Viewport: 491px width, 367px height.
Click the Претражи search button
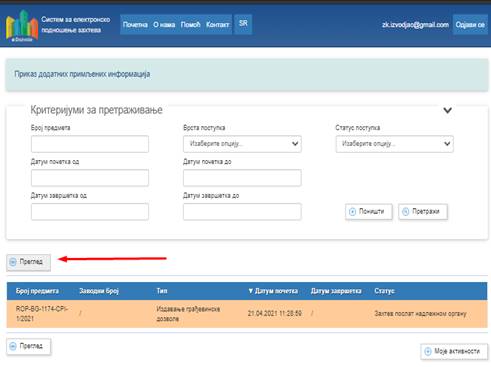coord(423,212)
